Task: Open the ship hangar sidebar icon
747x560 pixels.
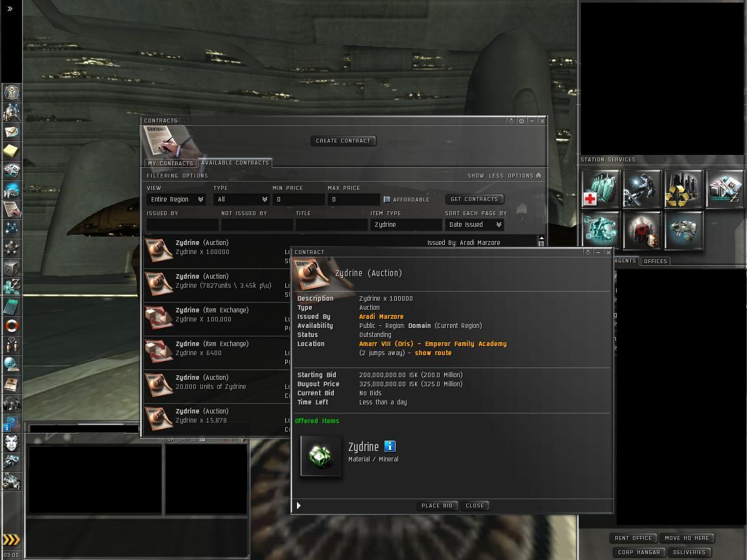Action: [x=12, y=462]
